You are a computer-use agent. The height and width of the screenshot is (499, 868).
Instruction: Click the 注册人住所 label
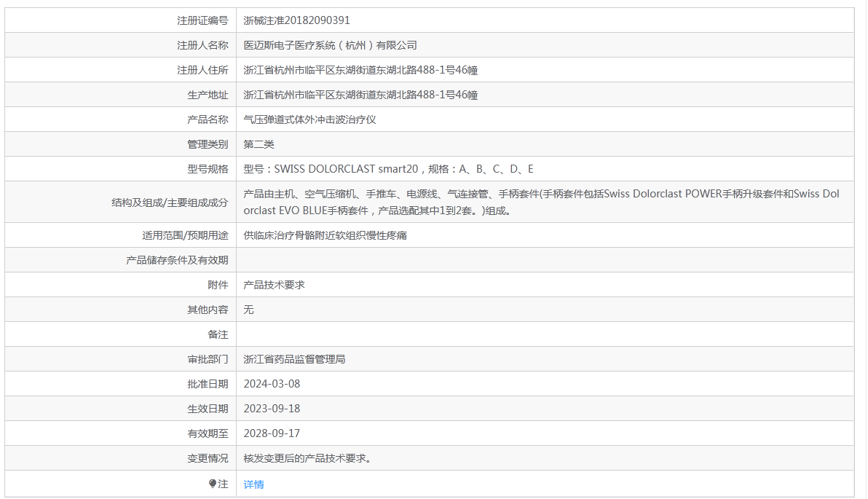[x=202, y=71]
